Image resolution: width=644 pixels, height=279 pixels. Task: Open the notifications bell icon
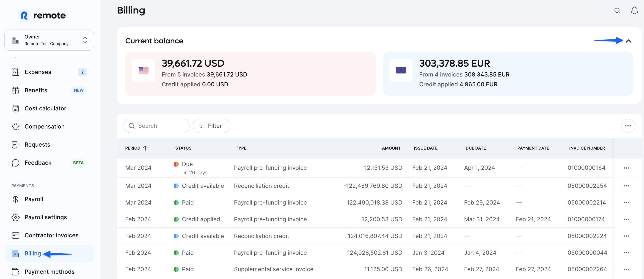click(635, 11)
